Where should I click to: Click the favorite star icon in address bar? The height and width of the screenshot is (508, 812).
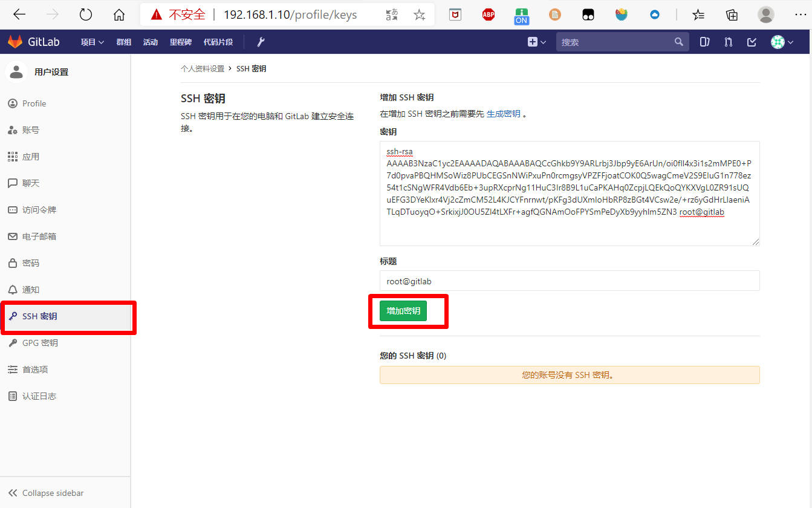(420, 15)
